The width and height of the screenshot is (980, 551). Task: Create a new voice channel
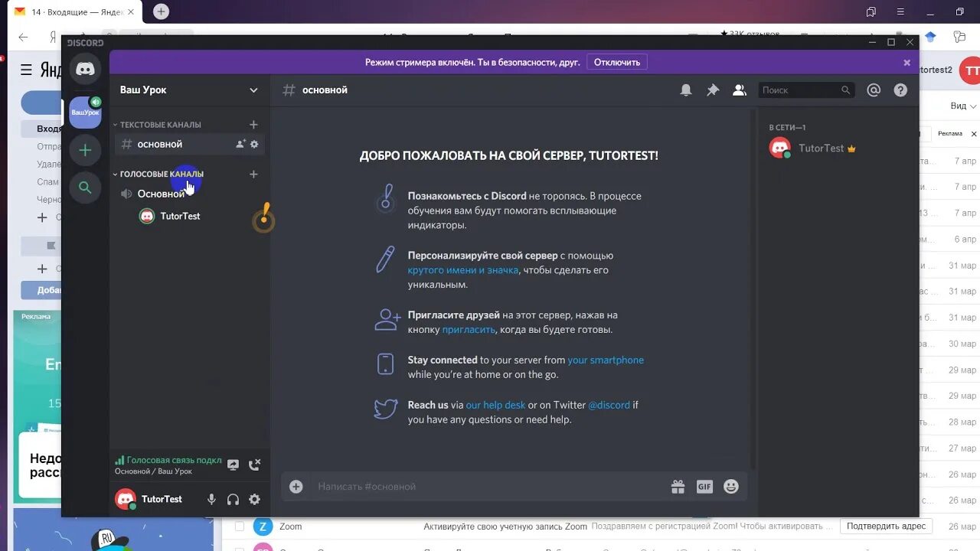click(253, 174)
